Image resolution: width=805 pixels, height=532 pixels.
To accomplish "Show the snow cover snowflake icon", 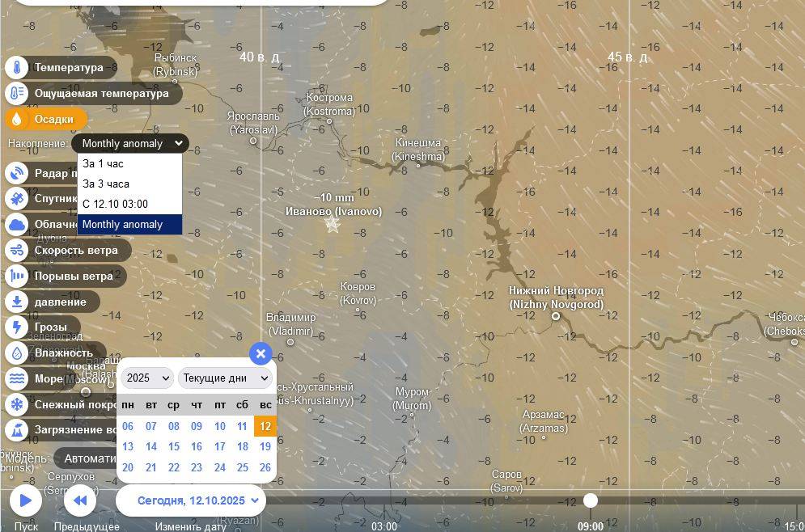I will [x=16, y=404].
